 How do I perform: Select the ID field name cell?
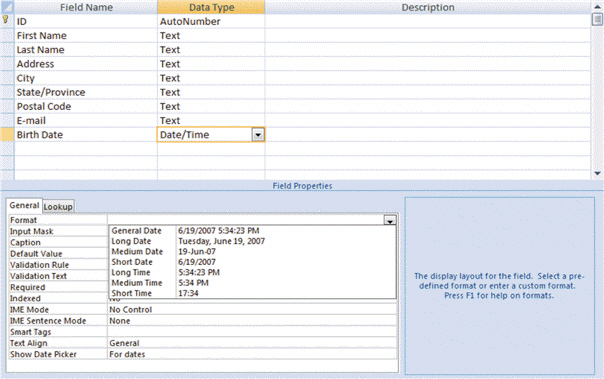pyautogui.click(x=86, y=22)
